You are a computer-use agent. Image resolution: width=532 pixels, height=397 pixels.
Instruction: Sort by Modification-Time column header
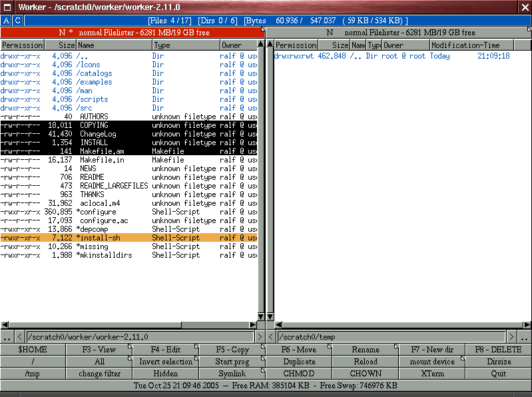(x=472, y=45)
